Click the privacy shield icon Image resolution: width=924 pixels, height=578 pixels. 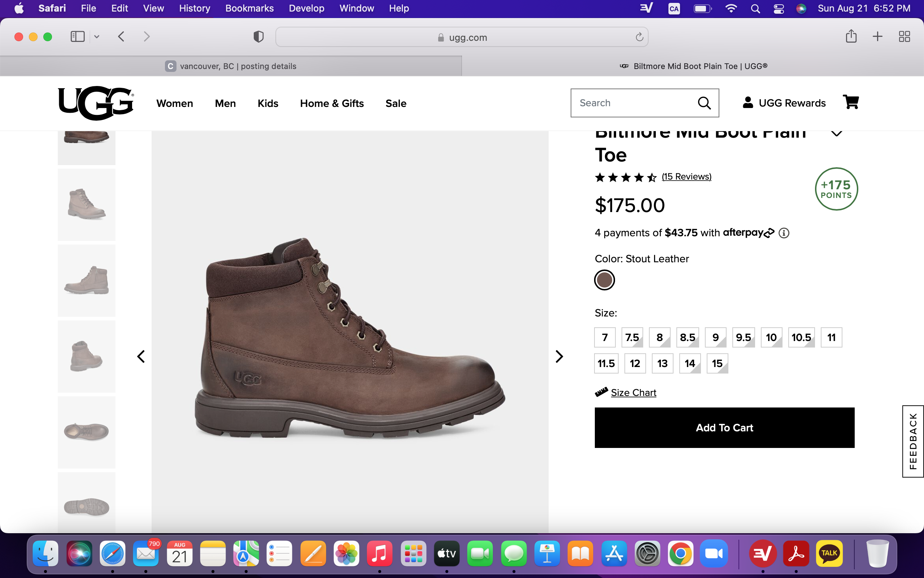coord(258,37)
